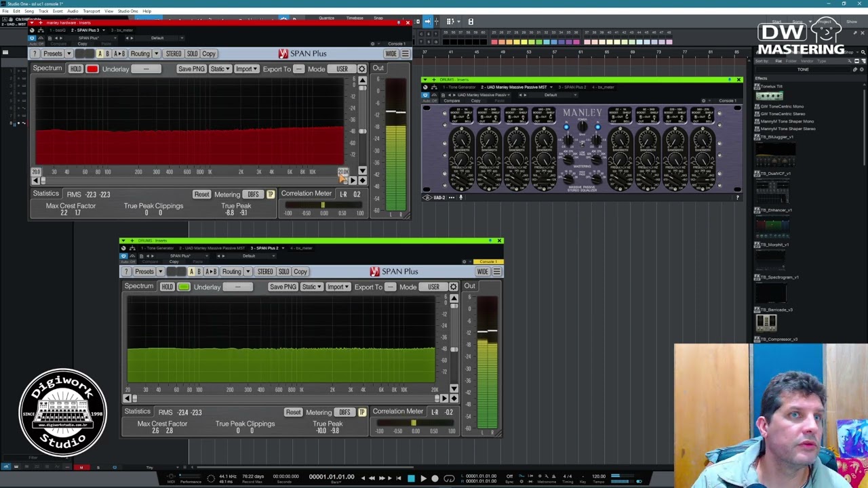Arm the transport record button

435,479
